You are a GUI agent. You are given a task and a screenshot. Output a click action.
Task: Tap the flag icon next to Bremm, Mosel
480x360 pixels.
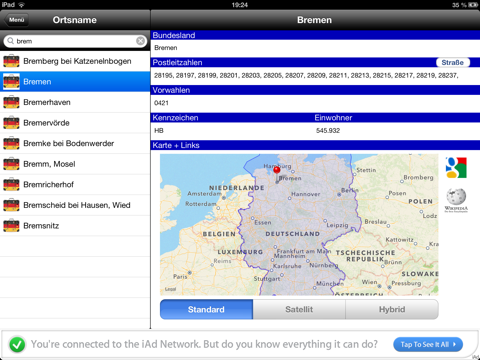pos(11,164)
